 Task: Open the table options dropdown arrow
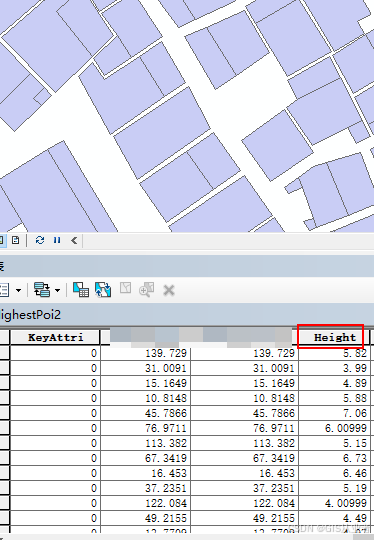pos(19,290)
